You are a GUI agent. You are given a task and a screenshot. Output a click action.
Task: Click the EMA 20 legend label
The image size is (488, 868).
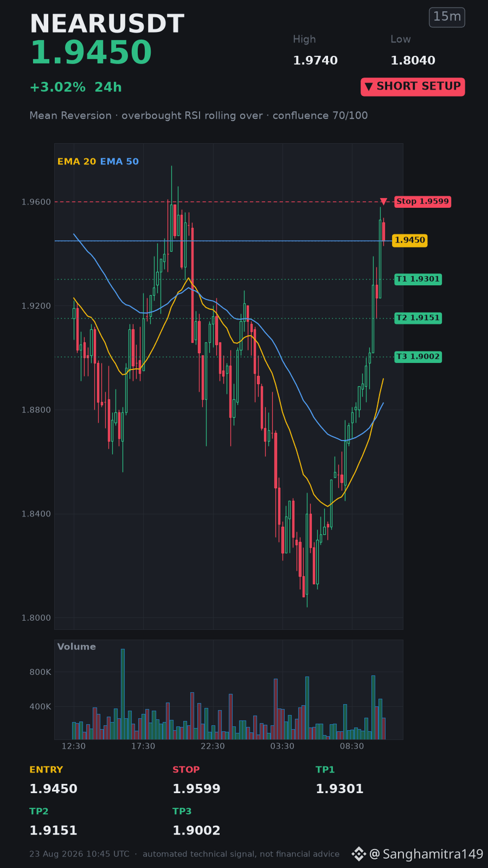tap(76, 162)
